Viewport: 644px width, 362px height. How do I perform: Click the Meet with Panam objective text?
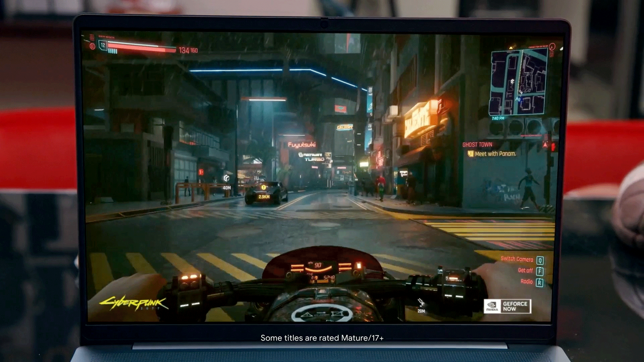tap(495, 154)
